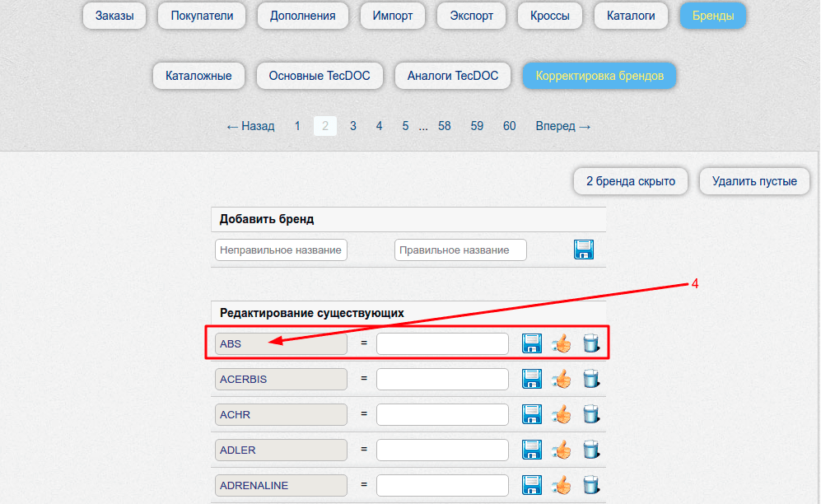Go to page 1

point(297,126)
